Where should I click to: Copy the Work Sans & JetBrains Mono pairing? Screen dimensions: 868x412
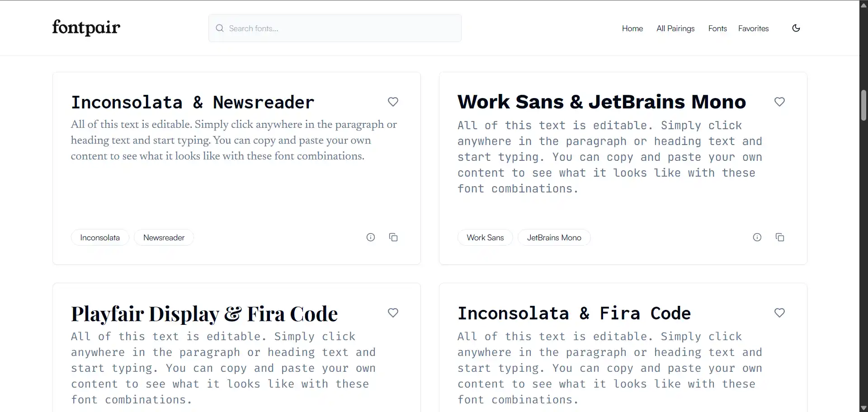tap(780, 237)
